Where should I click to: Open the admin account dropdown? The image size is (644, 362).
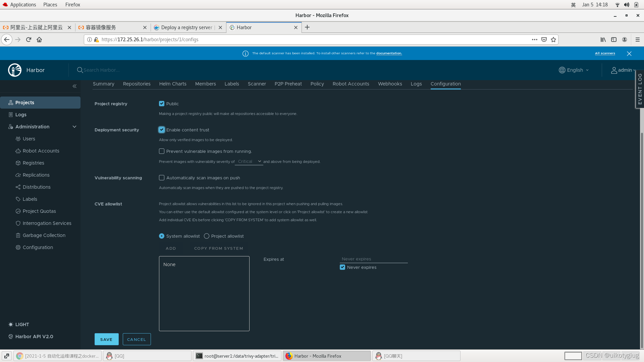click(624, 70)
